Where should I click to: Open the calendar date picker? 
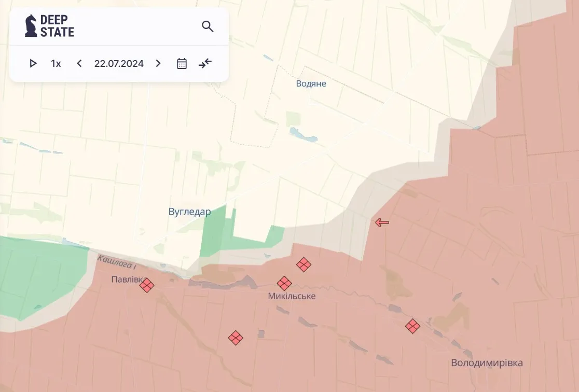[182, 63]
